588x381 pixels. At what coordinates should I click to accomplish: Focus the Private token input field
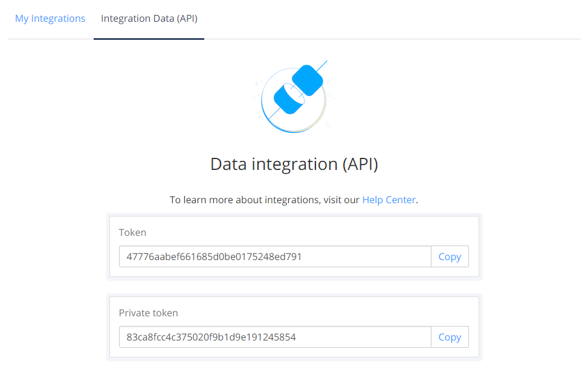click(275, 337)
